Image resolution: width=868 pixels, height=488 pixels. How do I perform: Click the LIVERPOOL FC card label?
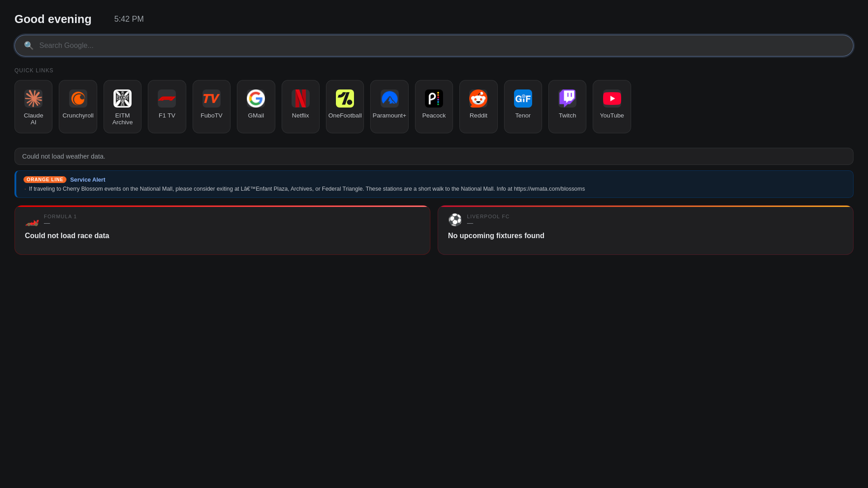488,216
